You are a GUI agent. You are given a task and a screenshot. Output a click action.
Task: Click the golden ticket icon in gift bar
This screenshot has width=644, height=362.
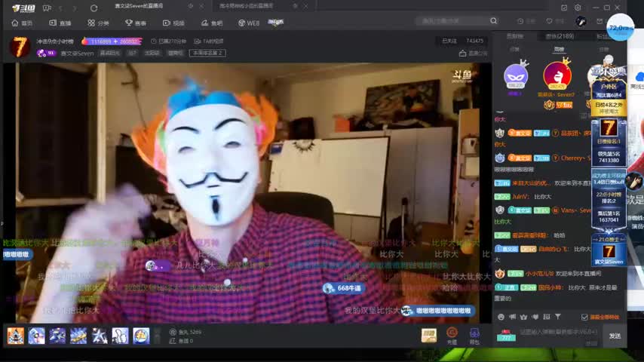pyautogui.click(x=429, y=336)
